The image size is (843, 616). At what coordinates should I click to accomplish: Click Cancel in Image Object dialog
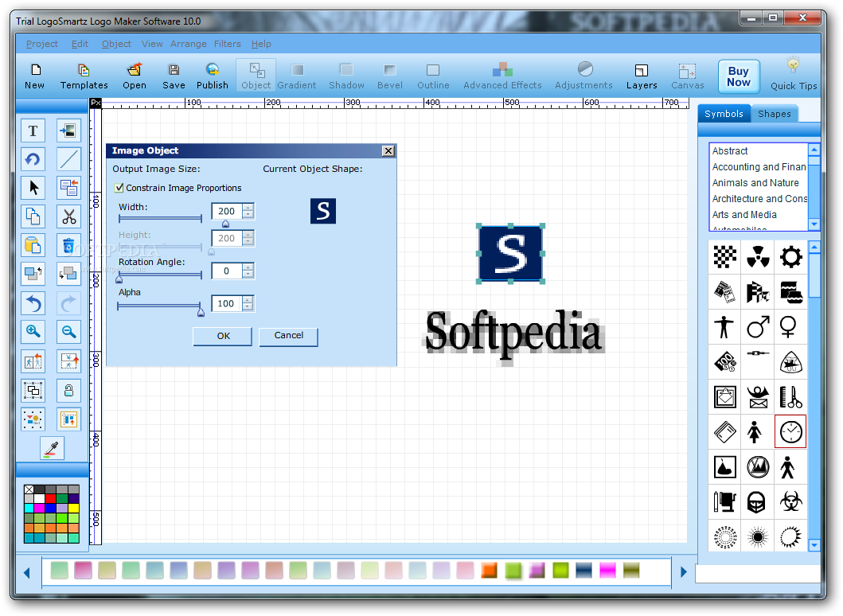pyautogui.click(x=289, y=336)
